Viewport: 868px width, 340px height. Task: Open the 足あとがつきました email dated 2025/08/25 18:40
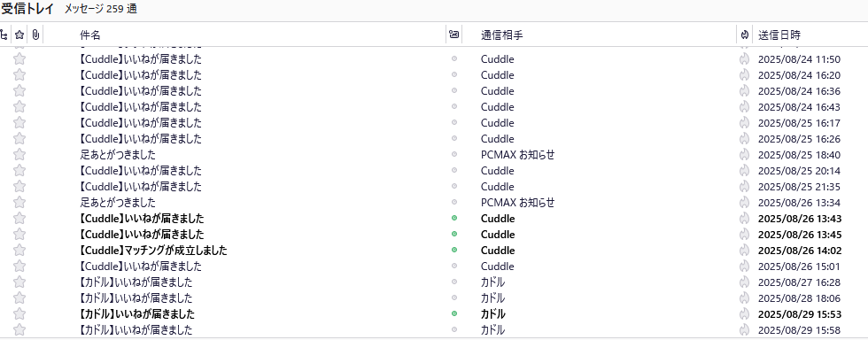(x=117, y=154)
